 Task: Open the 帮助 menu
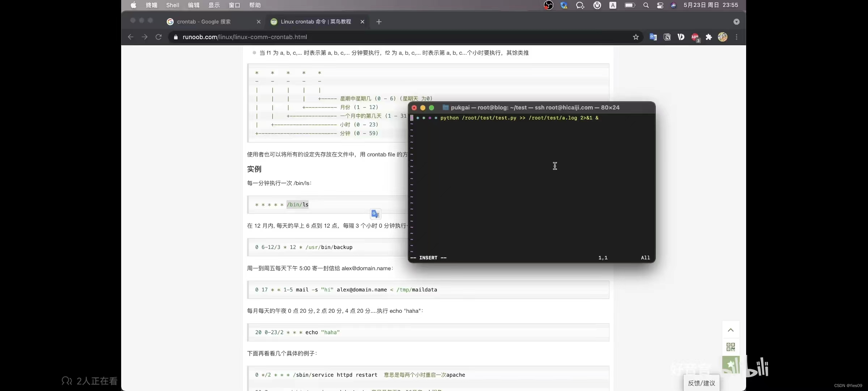255,5
